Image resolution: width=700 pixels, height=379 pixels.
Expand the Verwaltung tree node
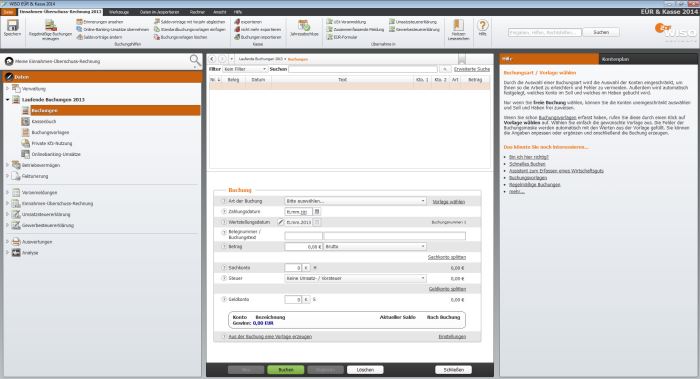7,88
